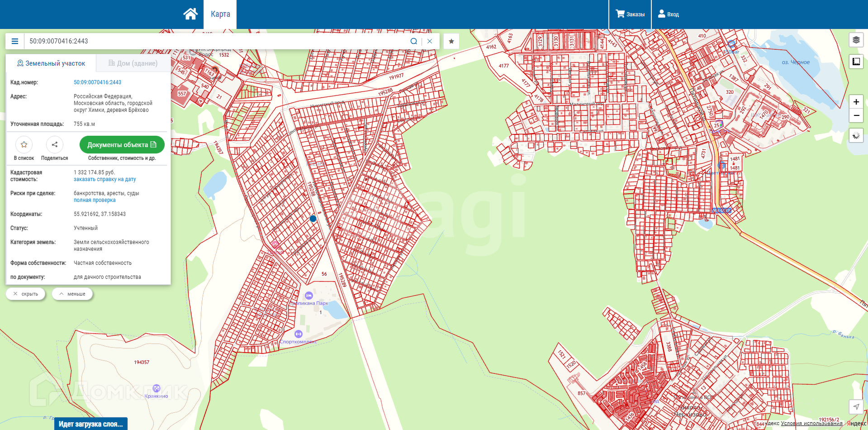Open Кранкино map marker
The image size is (868, 430).
point(157,388)
